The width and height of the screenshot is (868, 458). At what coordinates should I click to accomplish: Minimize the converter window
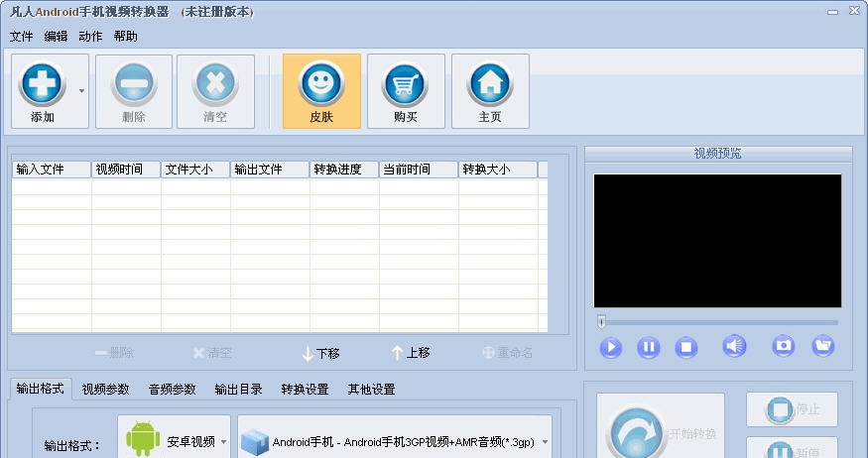coord(832,12)
